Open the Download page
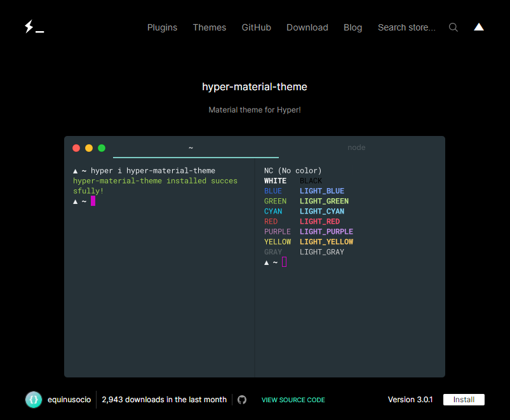The width and height of the screenshot is (510, 420). 307,27
